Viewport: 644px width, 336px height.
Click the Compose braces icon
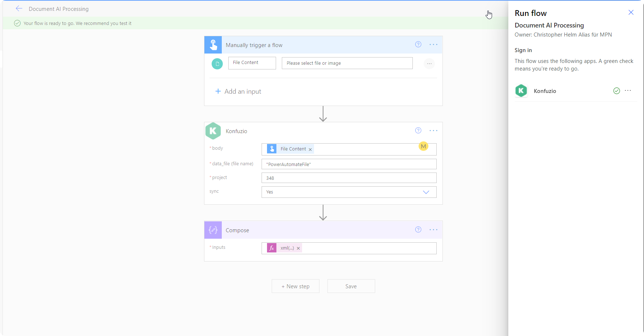[x=213, y=230]
